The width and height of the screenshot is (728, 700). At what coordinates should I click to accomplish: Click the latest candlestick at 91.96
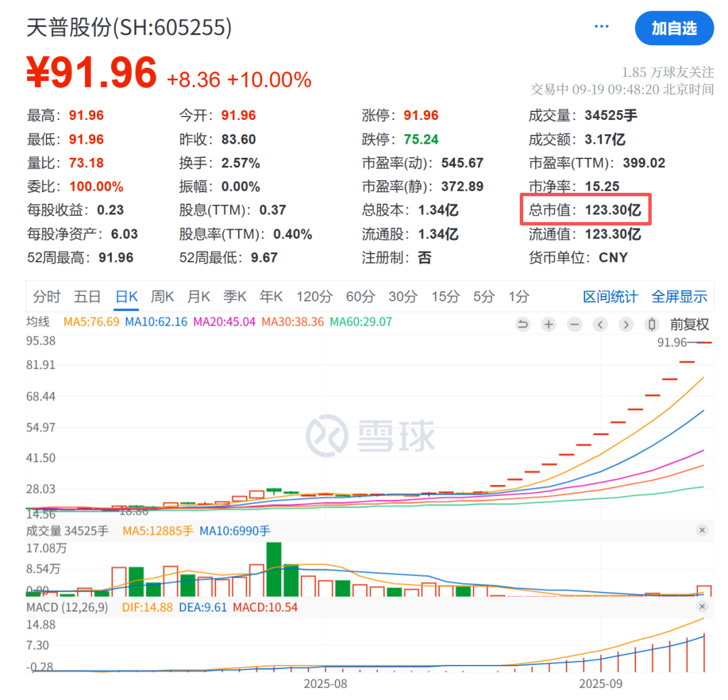pos(704,343)
